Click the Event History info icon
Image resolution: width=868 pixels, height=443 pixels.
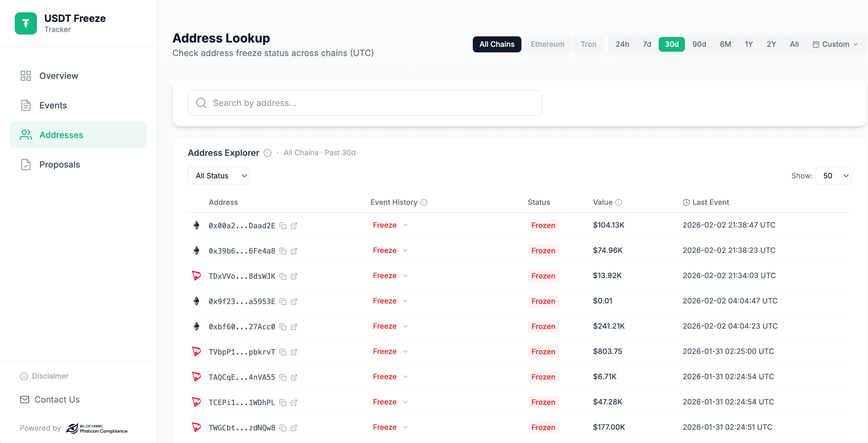point(424,202)
